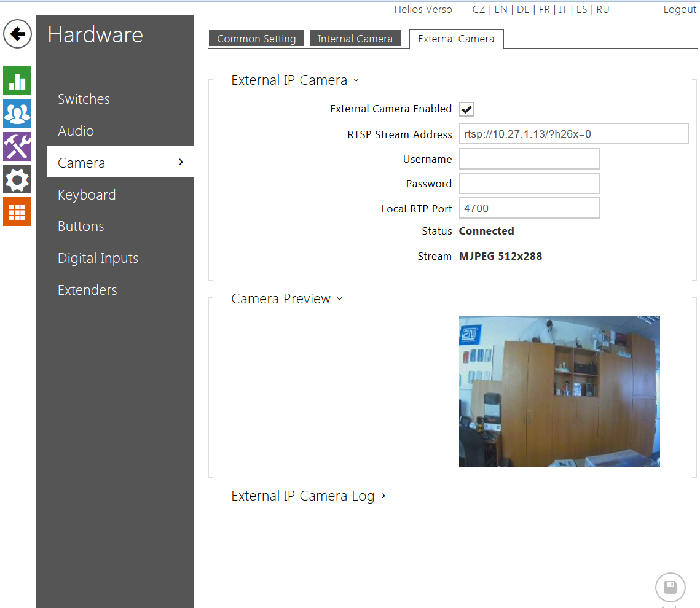Image resolution: width=700 pixels, height=608 pixels.
Task: Open the blue Directory users icon
Action: point(17,114)
